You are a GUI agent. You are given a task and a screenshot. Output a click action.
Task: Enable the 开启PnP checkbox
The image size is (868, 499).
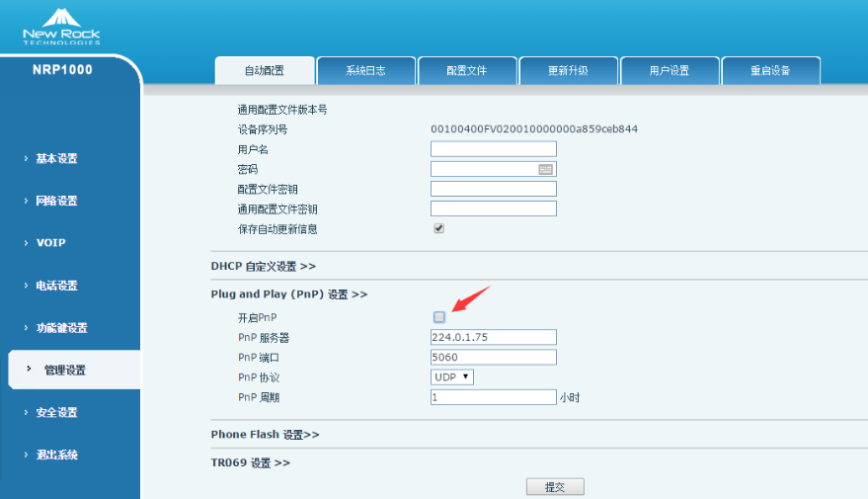point(439,317)
